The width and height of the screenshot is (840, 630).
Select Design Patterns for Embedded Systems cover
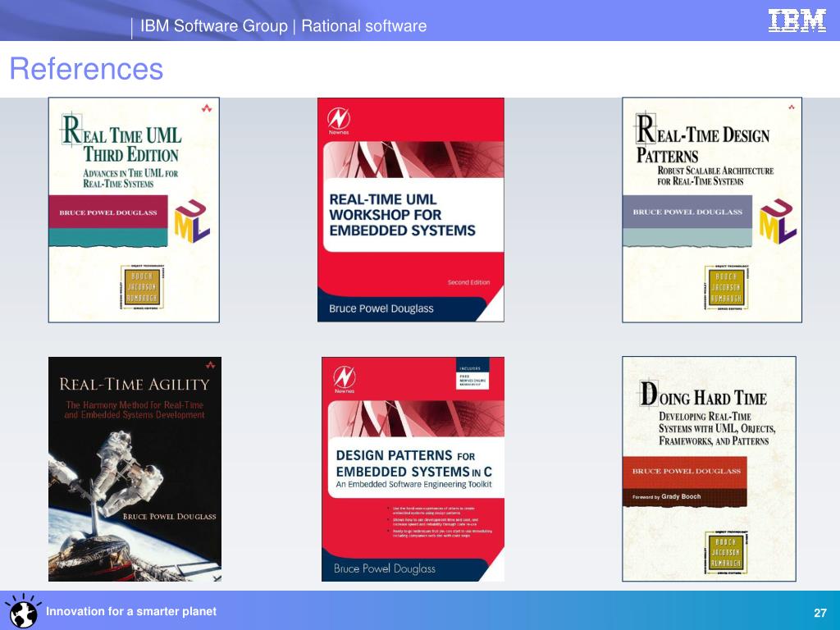pos(413,469)
